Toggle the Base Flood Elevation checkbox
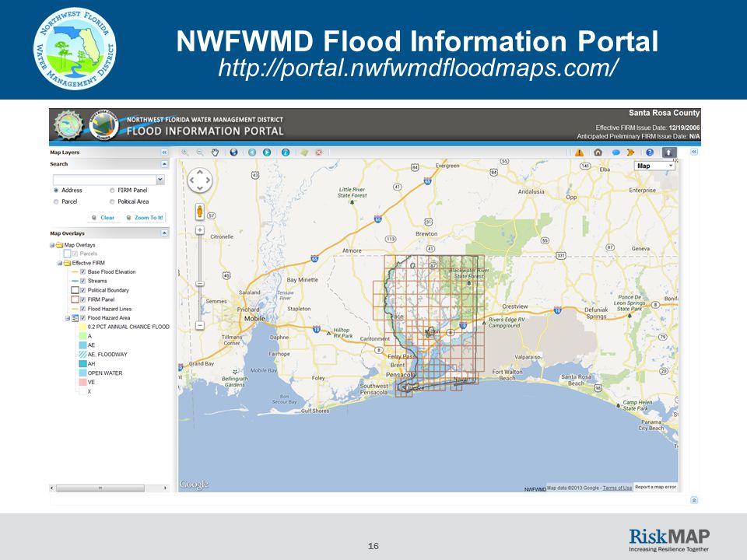 (83, 272)
